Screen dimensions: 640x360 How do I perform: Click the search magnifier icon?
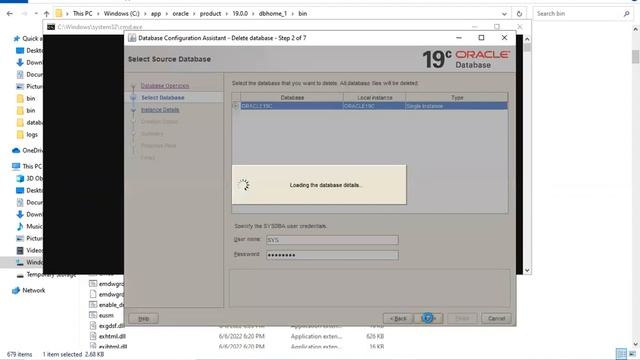[627, 13]
